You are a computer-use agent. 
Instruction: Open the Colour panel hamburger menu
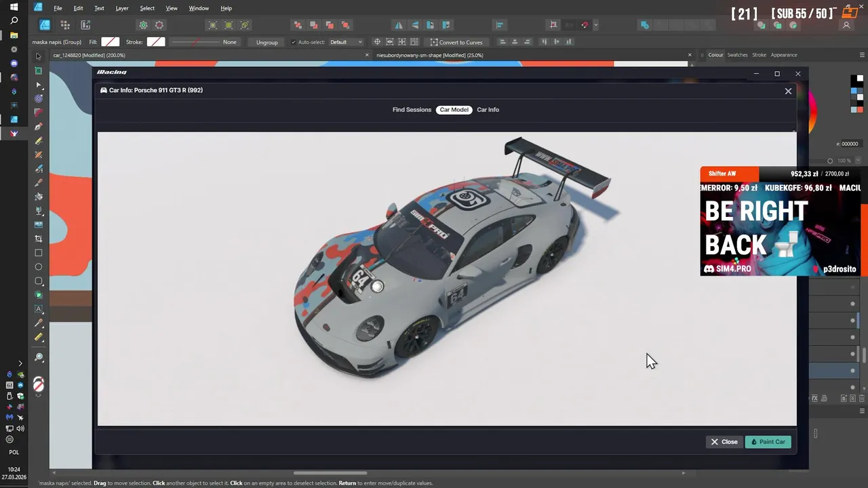(861, 55)
